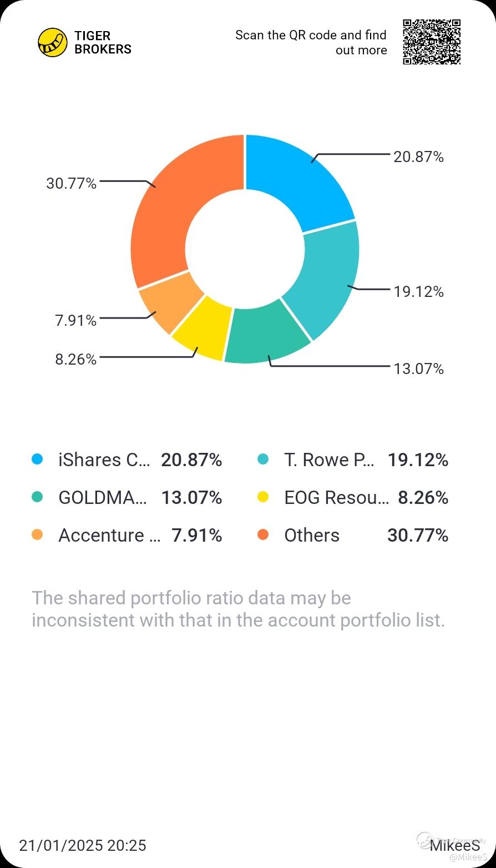Click the teal legend dot for T. Rowe
This screenshot has width=496, height=868.
pos(263,460)
